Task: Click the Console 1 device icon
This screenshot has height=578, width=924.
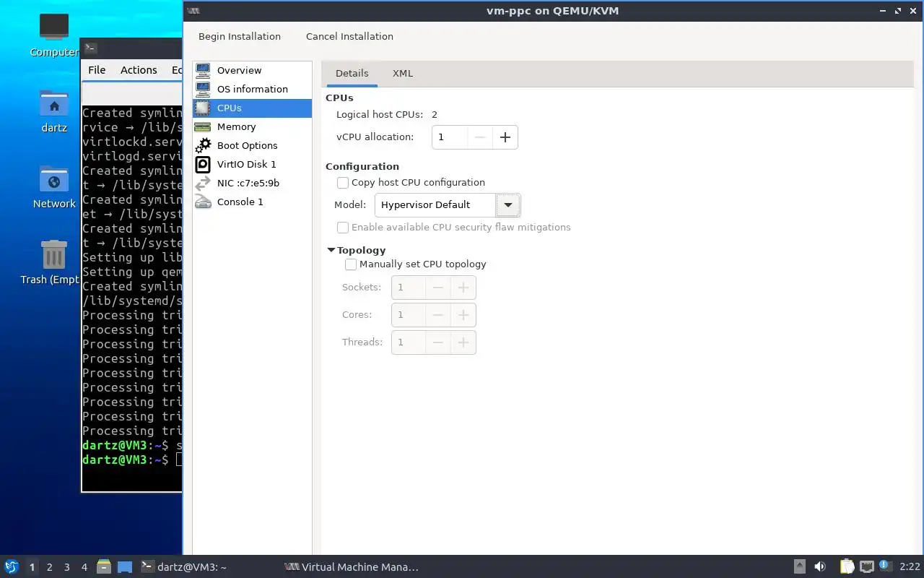Action: coord(203,202)
